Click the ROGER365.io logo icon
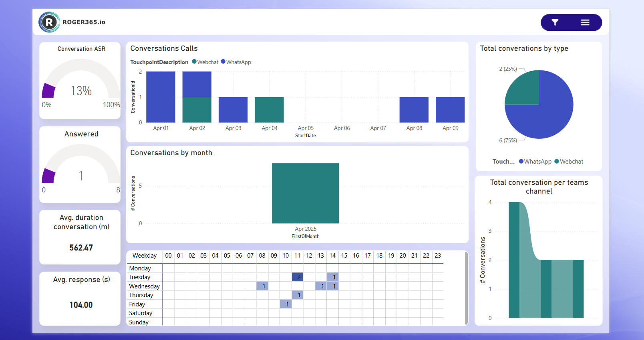644x340 pixels. coord(49,22)
